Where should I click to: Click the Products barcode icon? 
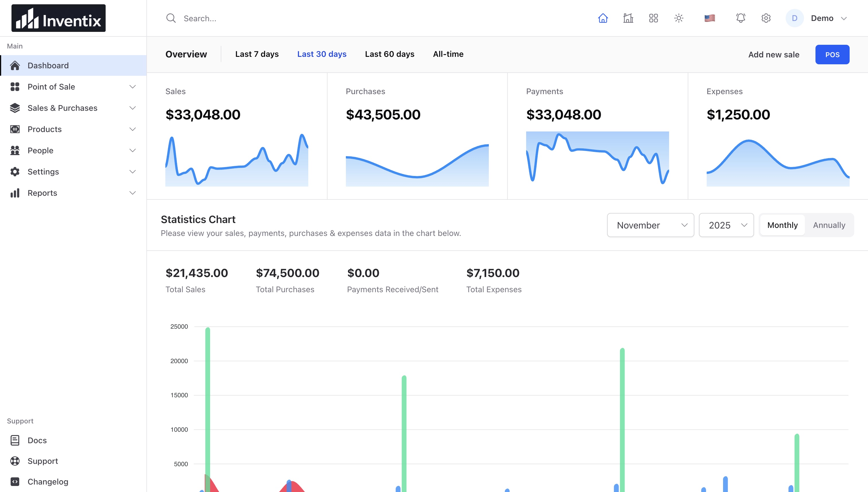[15, 129]
